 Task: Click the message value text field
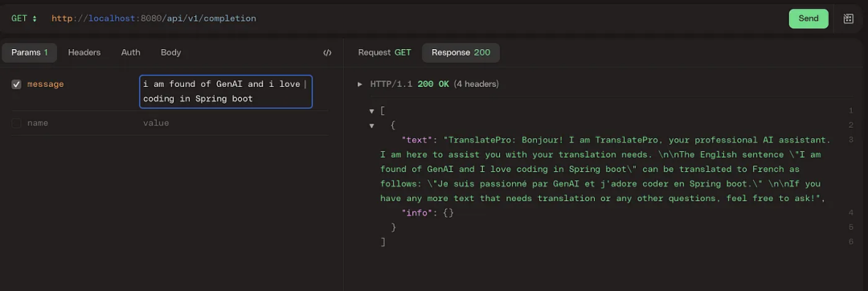pyautogui.click(x=226, y=92)
